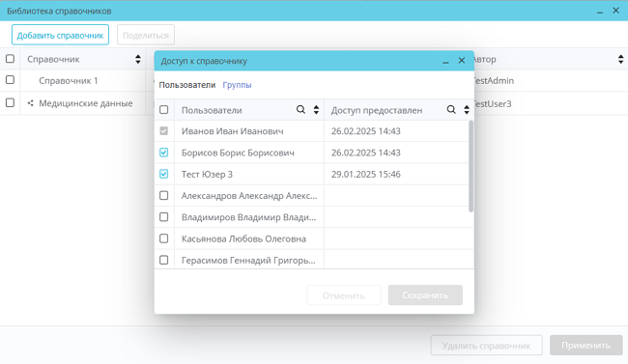Open the Пользователи tab
The image size is (628, 364).
(187, 85)
